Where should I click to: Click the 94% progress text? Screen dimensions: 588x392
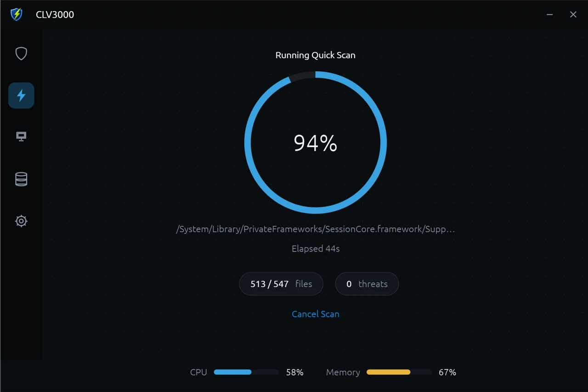316,143
